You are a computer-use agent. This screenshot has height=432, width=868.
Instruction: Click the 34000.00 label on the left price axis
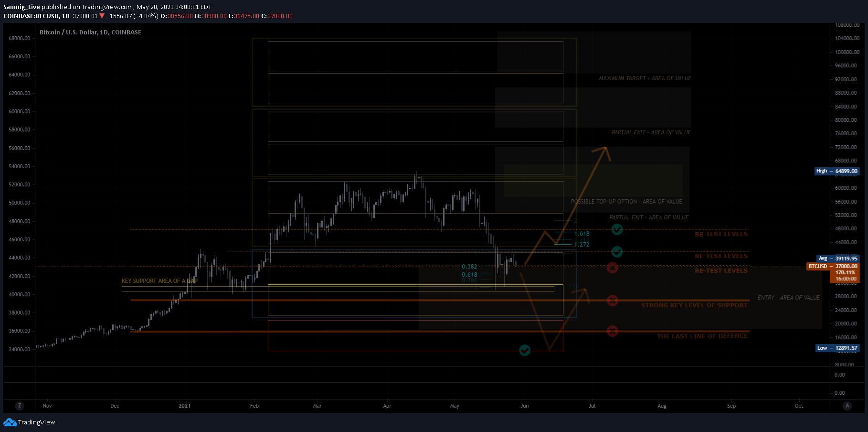click(x=20, y=349)
